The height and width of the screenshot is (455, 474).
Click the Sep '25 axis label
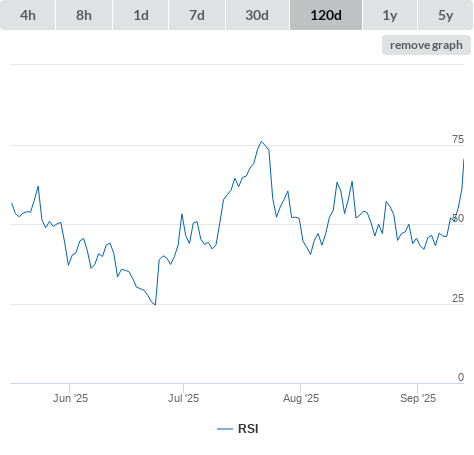click(418, 398)
